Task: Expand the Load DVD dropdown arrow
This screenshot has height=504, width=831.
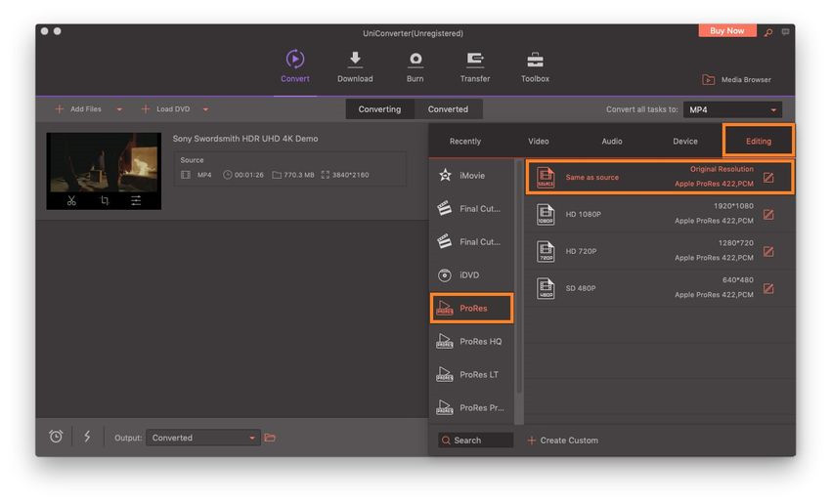Action: pyautogui.click(x=205, y=109)
